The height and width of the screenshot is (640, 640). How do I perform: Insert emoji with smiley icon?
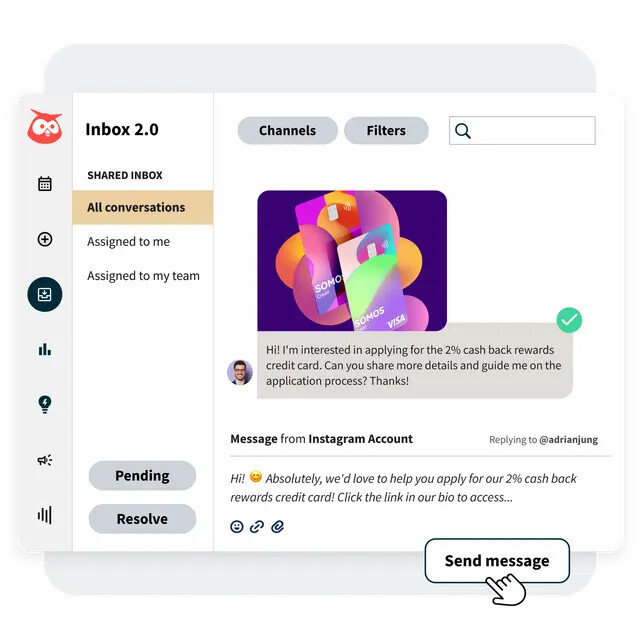(237, 527)
